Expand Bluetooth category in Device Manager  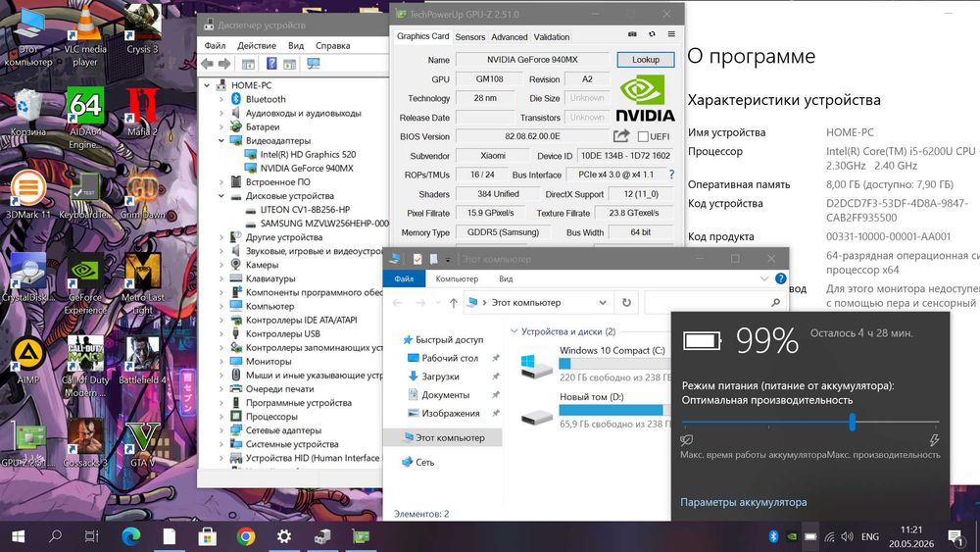[221, 99]
